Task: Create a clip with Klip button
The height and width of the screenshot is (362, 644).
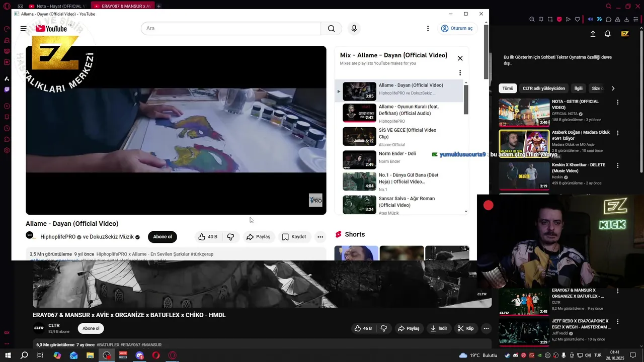Action: [465, 328]
